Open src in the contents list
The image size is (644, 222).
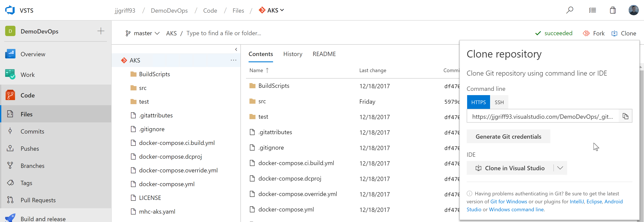coord(262,101)
